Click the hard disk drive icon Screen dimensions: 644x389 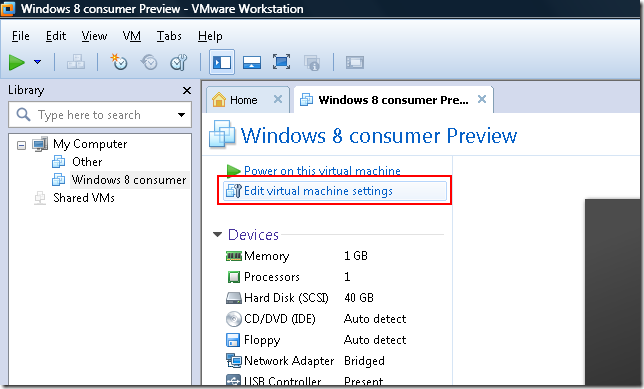[x=234, y=298]
